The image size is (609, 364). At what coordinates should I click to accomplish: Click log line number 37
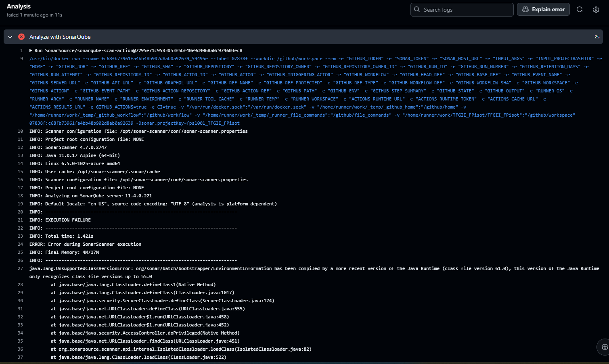[20, 357]
